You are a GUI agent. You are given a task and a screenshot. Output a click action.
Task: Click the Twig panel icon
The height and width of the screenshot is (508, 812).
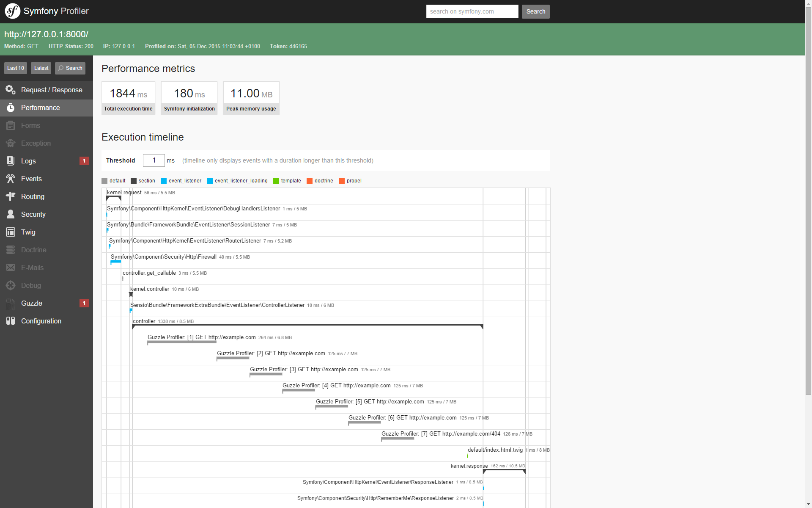coord(11,232)
